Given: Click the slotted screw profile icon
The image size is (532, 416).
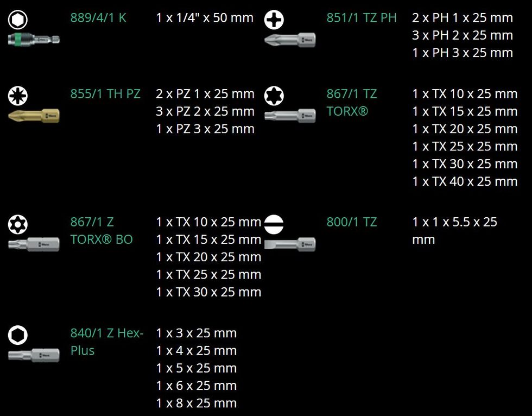Looking at the screenshot, I should coord(274,224).
